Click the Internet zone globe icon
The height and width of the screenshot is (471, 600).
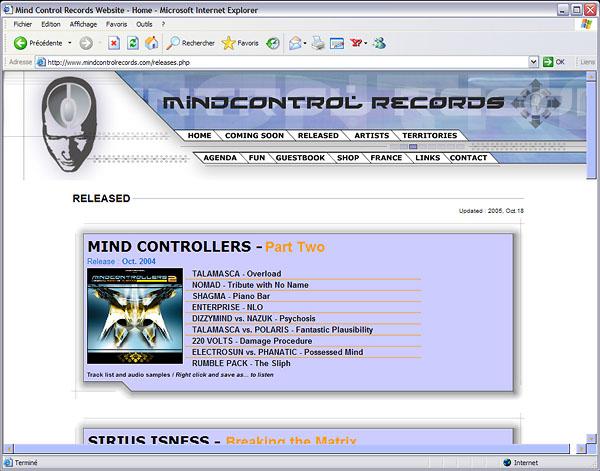(507, 463)
